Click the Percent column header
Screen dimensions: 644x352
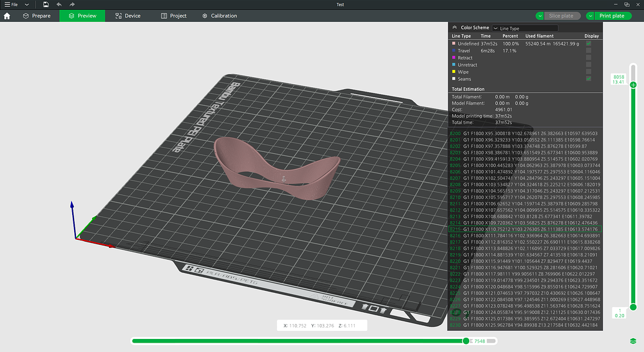pos(510,36)
